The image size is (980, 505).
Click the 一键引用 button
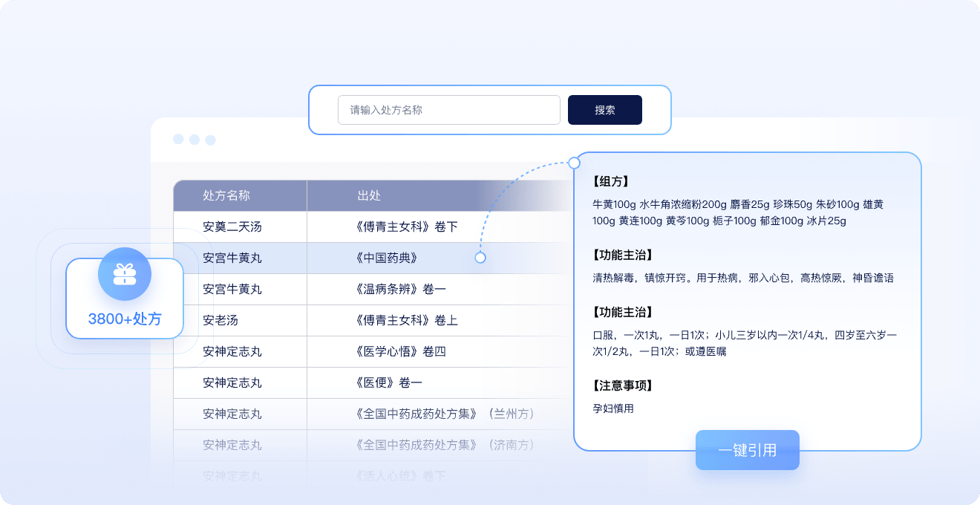point(747,450)
